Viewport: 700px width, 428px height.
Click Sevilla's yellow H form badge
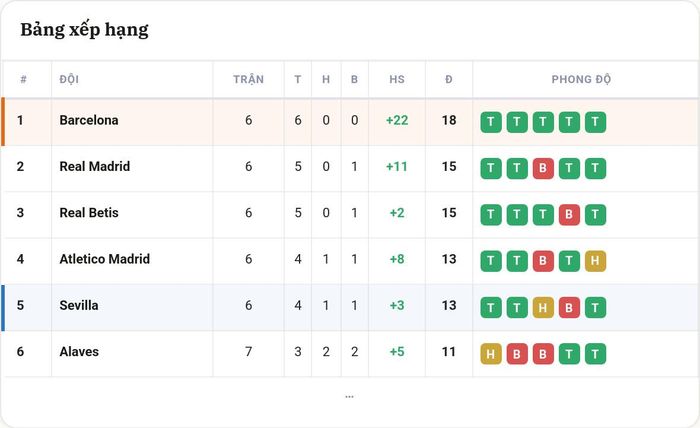(x=543, y=307)
